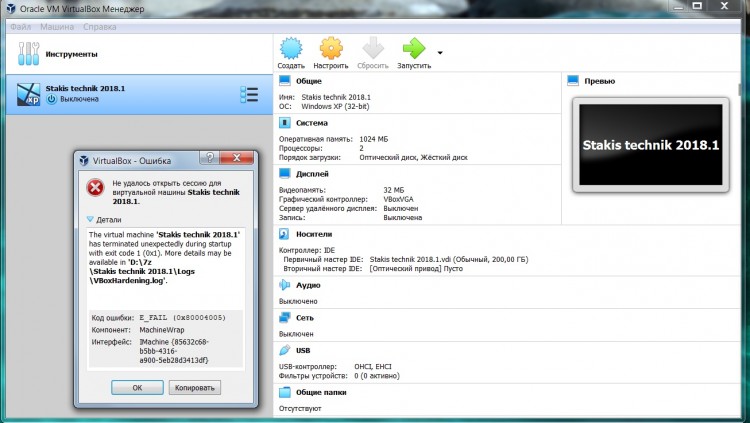The image size is (750, 423).
Task: Click the Копировать button
Action: point(194,387)
